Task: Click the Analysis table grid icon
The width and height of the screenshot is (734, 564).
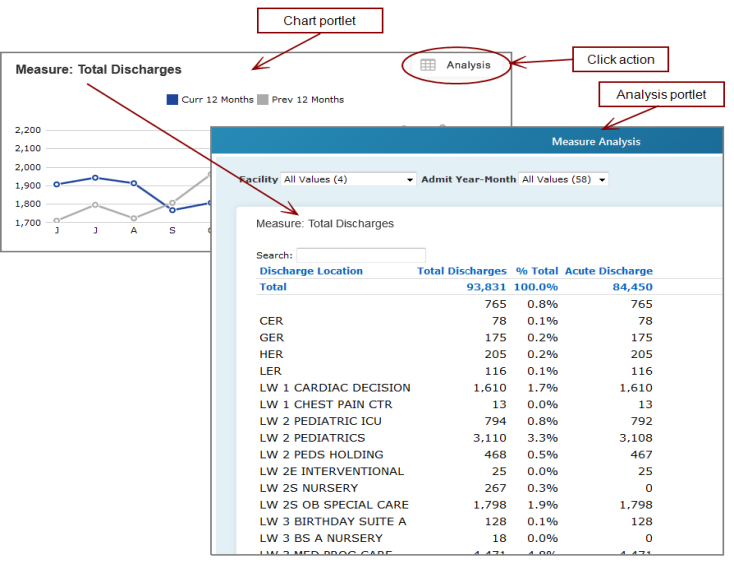Action: [x=427, y=65]
